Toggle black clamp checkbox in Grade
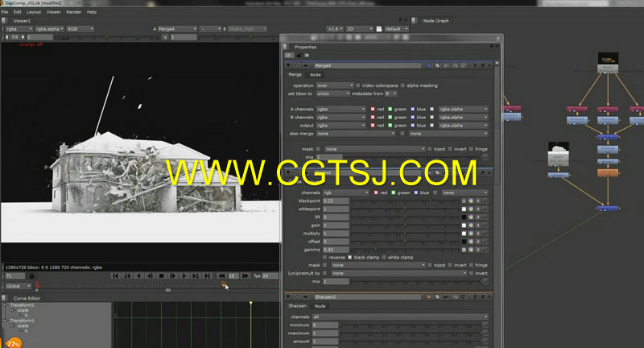 349,258
